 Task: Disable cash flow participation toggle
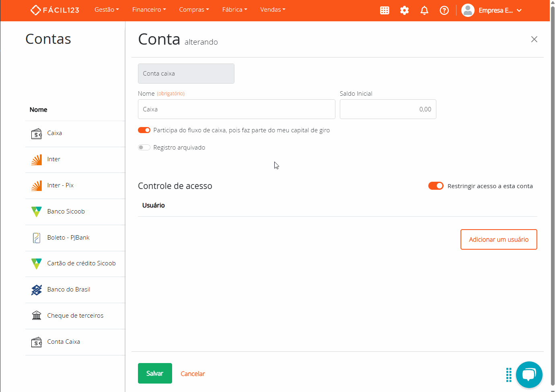[144, 130]
